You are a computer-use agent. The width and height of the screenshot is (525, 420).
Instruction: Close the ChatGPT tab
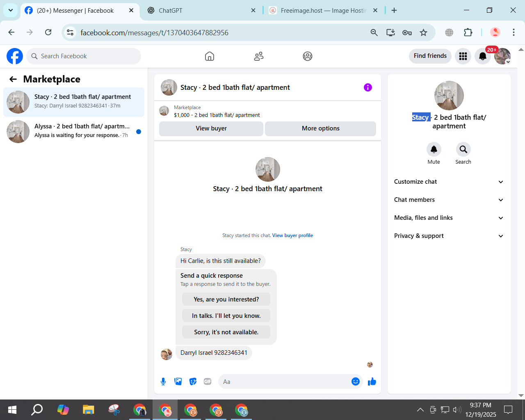coord(253,10)
